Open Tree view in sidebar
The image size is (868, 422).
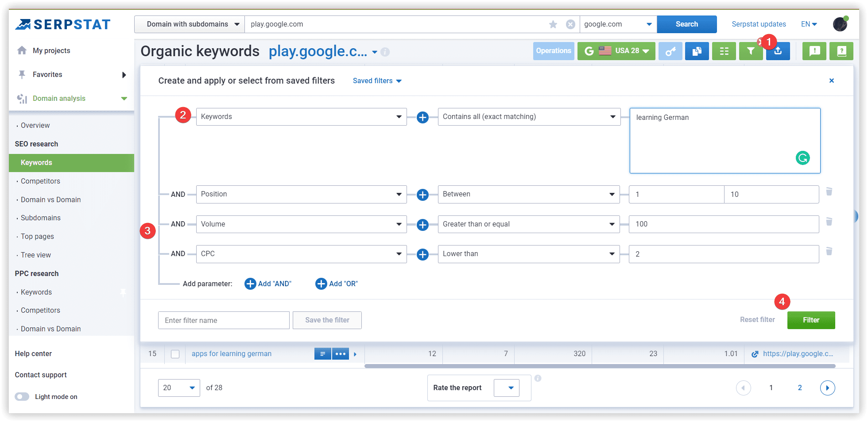[x=36, y=255]
